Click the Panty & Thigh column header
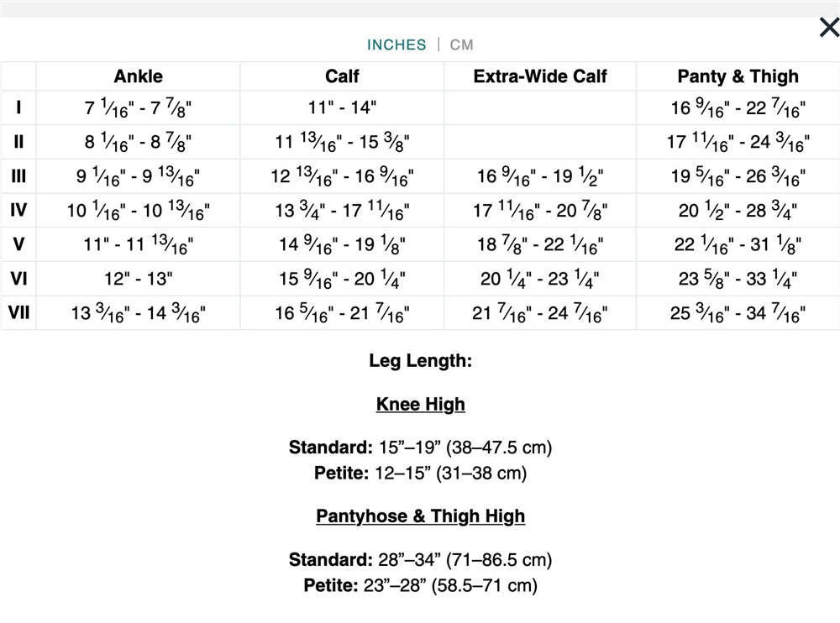This screenshot has width=840, height=623. click(x=738, y=76)
